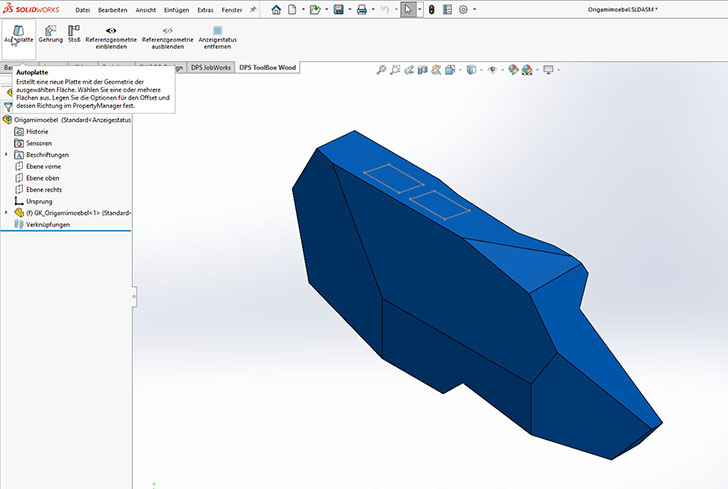Click Apply Scene icon
The image size is (728, 489).
(x=527, y=70)
